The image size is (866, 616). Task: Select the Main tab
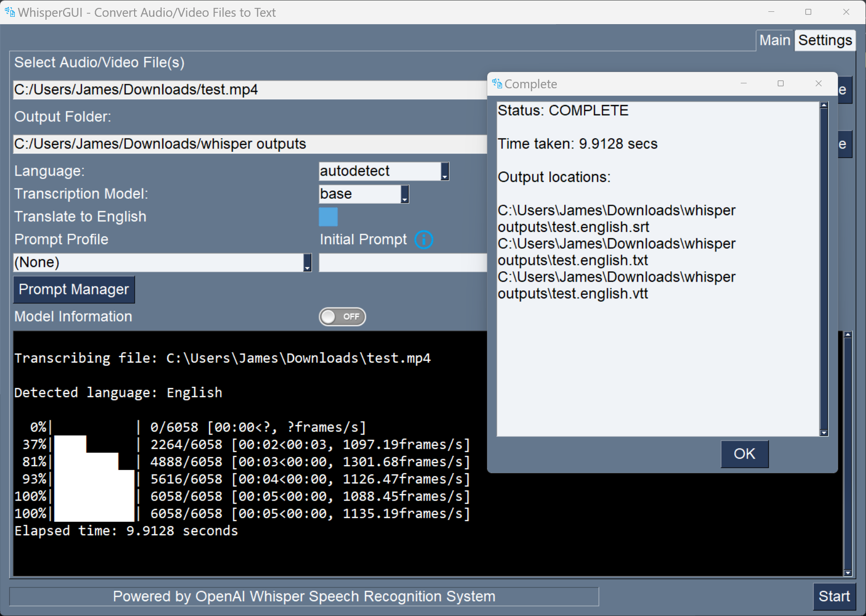point(775,40)
